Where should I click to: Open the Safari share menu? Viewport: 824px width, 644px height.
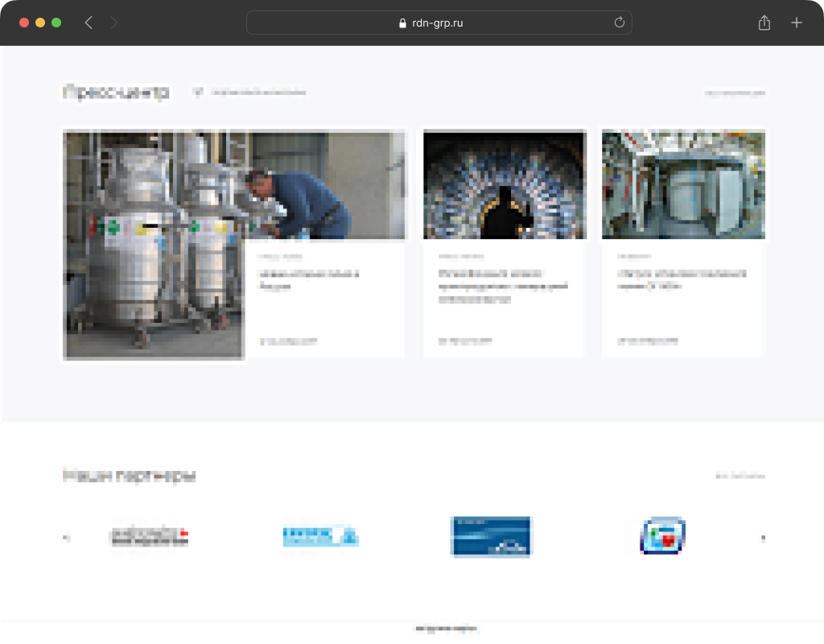tap(764, 23)
